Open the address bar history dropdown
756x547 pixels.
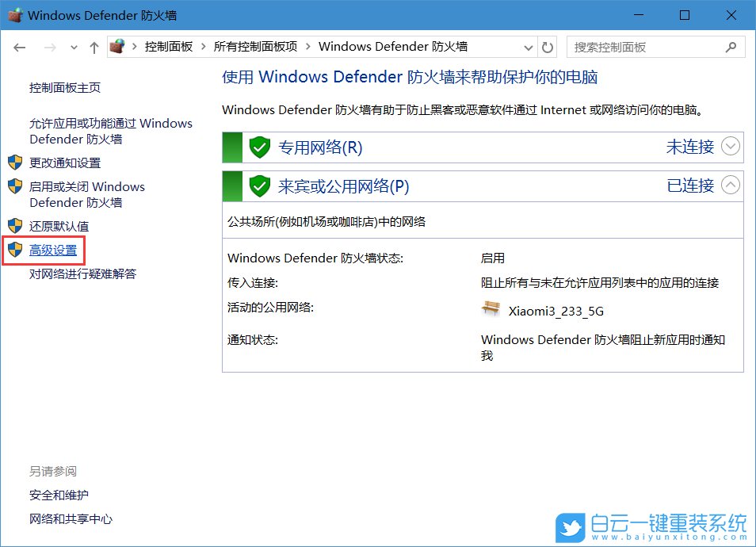click(x=529, y=48)
